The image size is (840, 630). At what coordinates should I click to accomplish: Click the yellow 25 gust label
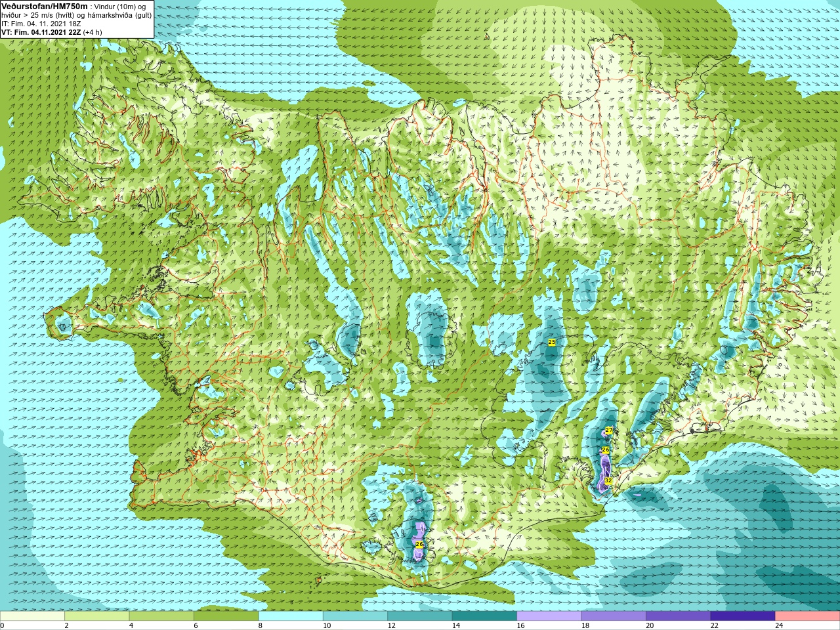click(x=551, y=342)
